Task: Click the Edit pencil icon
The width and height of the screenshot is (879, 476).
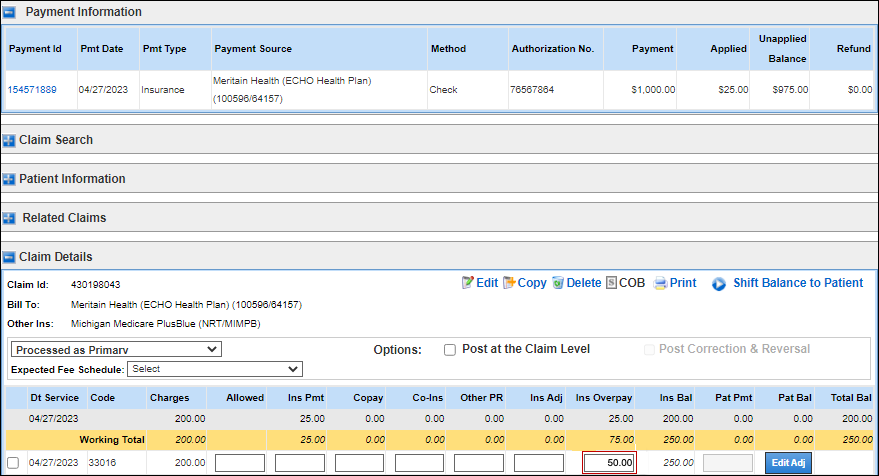Action: click(467, 283)
